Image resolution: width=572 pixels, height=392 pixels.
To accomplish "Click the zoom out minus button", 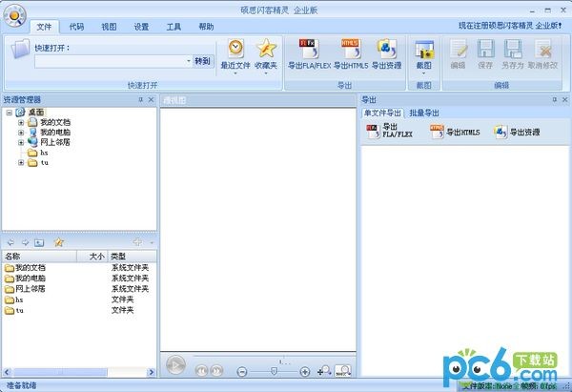I will click(242, 372).
